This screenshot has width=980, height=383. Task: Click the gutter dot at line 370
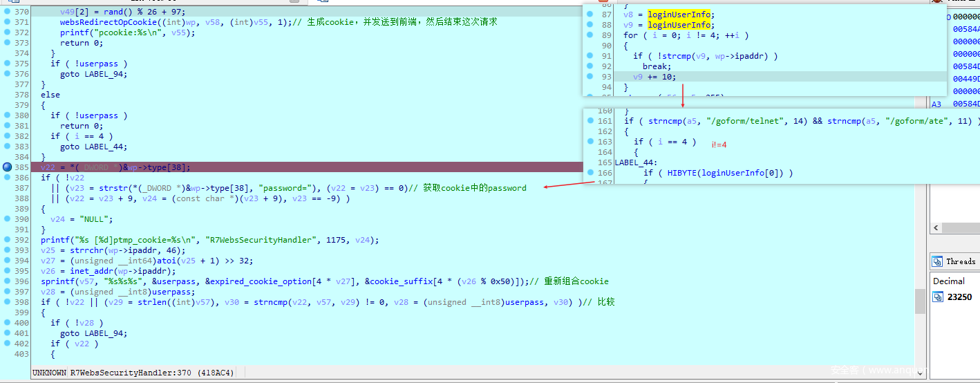(x=7, y=12)
